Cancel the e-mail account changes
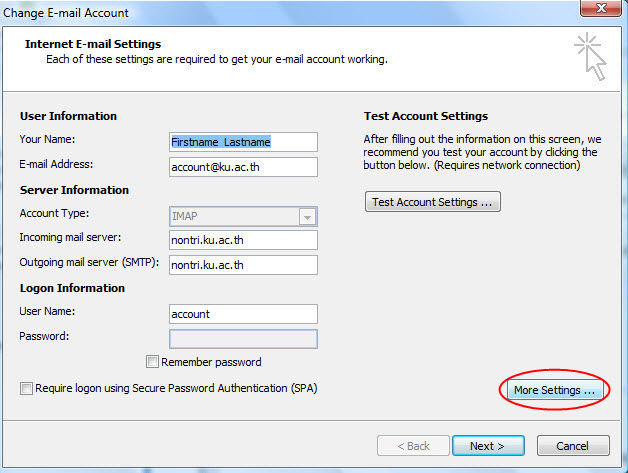 pyautogui.click(x=573, y=446)
